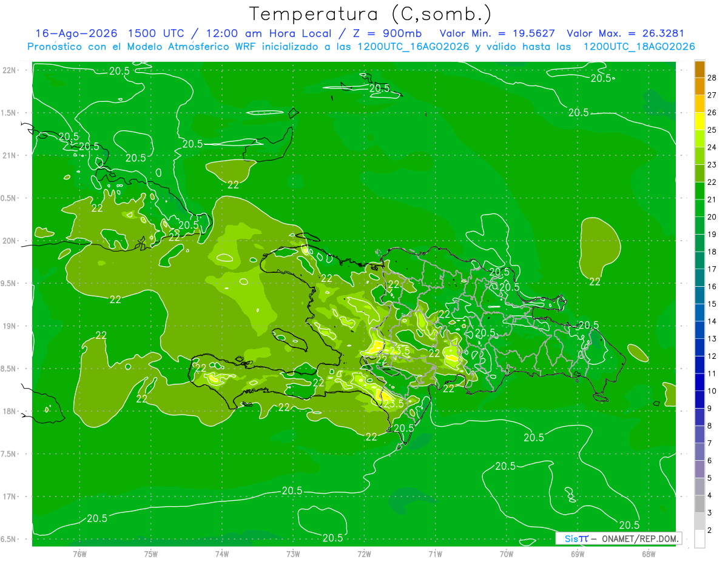Click colorbar label '7'
The image size is (728, 562).
tap(710, 443)
